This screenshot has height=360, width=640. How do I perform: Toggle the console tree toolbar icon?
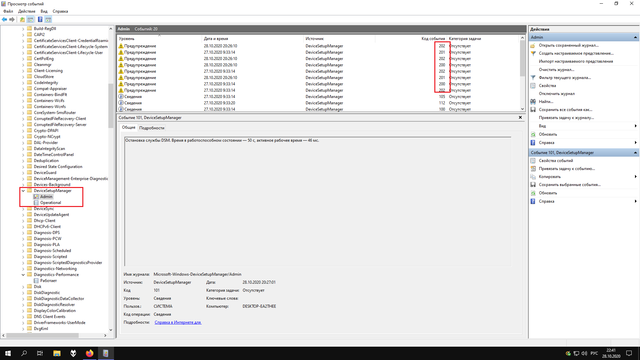(30, 19)
